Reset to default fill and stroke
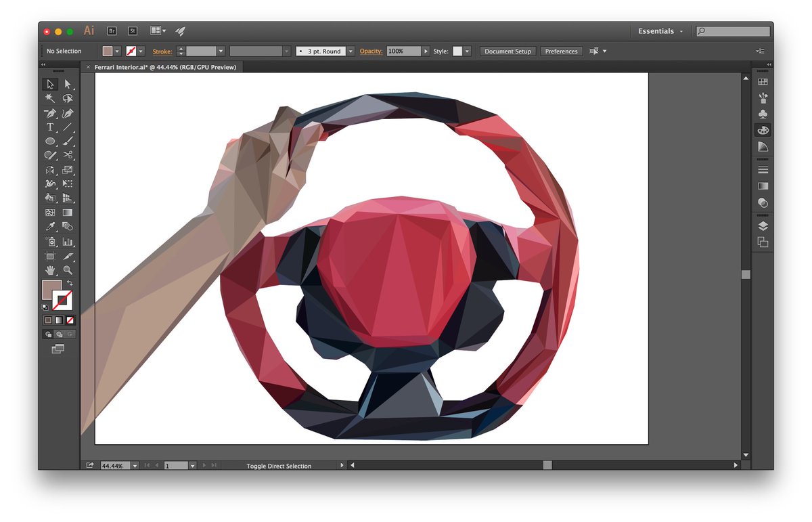Image resolution: width=812 pixels, height=522 pixels. (x=45, y=307)
